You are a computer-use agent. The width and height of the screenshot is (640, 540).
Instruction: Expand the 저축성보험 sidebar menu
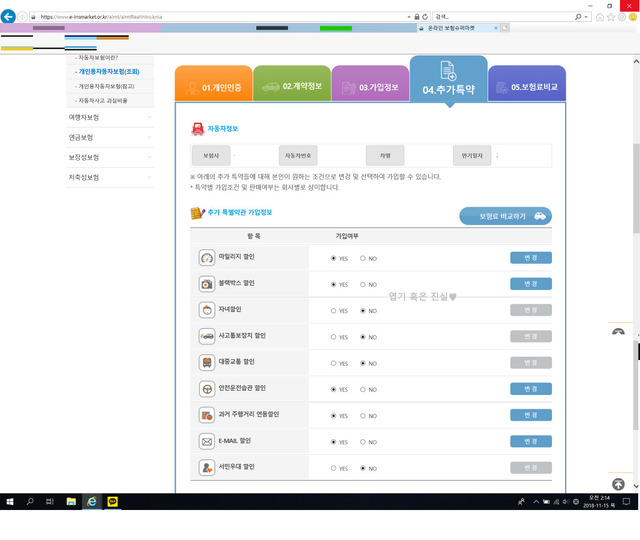[110, 177]
